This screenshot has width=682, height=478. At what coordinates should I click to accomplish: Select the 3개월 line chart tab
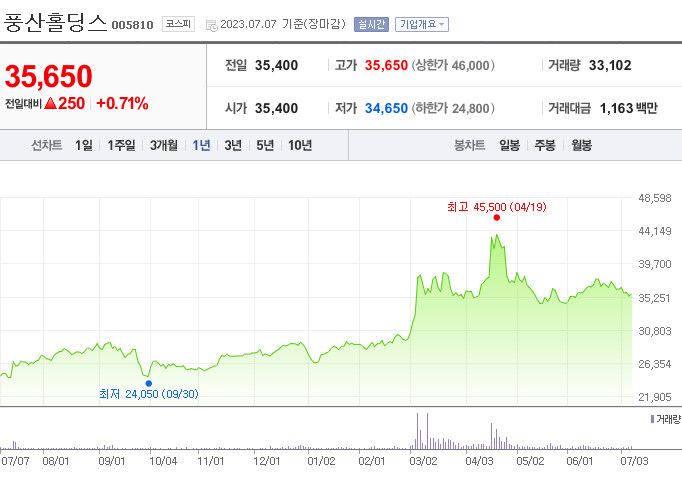coord(164,145)
